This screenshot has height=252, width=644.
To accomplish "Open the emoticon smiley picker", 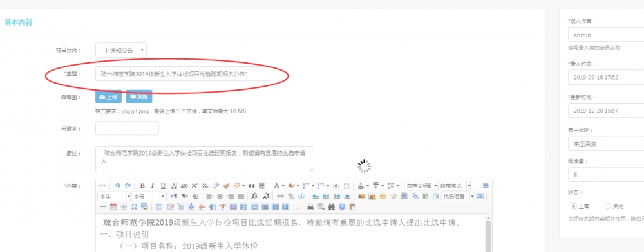I will [x=383, y=196].
